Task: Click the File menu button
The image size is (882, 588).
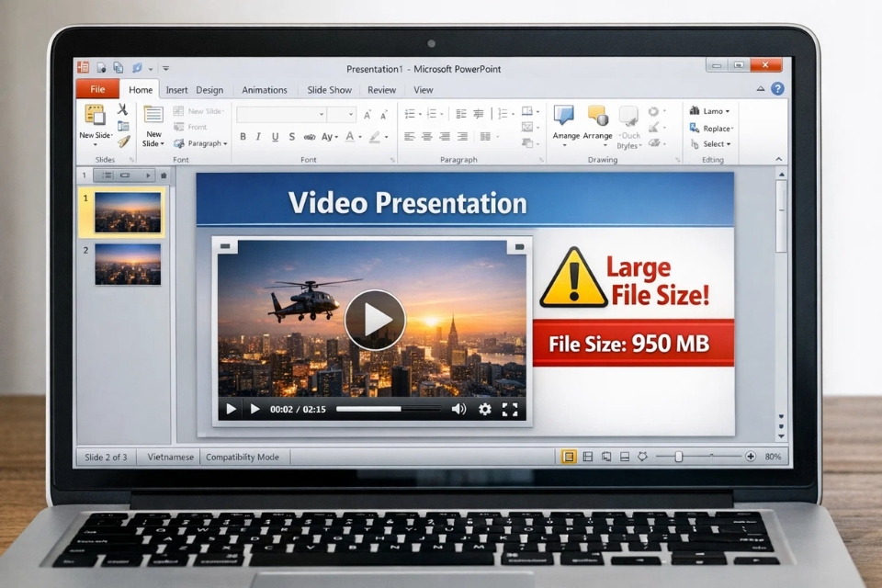Action: click(x=96, y=89)
